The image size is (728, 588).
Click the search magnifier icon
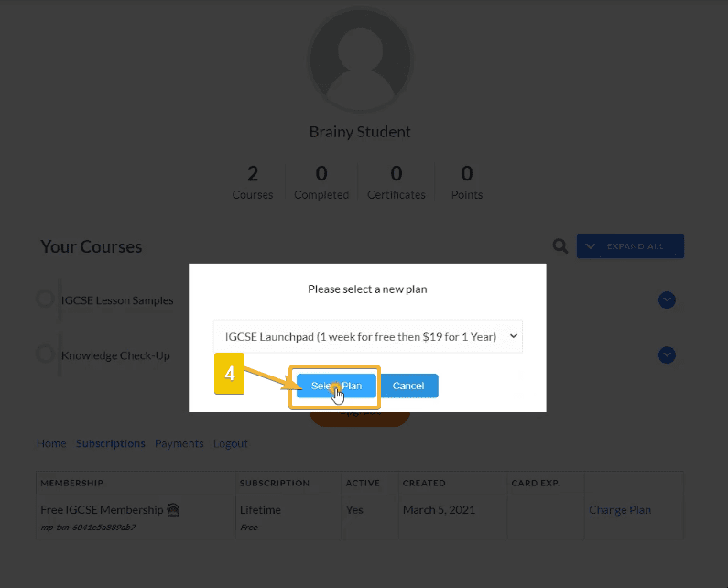coord(560,246)
